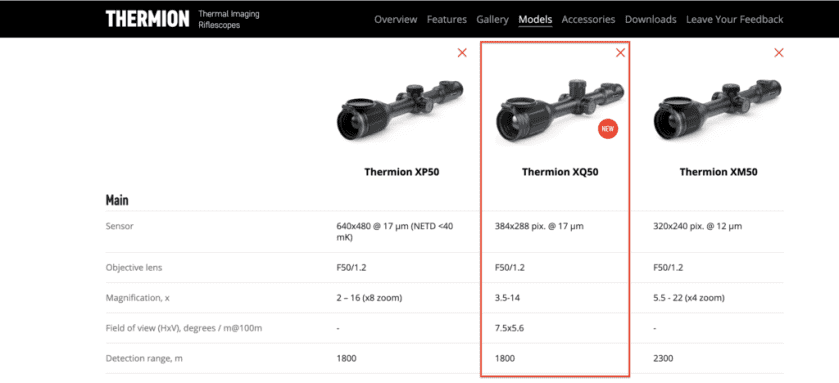Image resolution: width=839 pixels, height=383 pixels.
Task: Navigate to Accessories
Action: pos(588,19)
